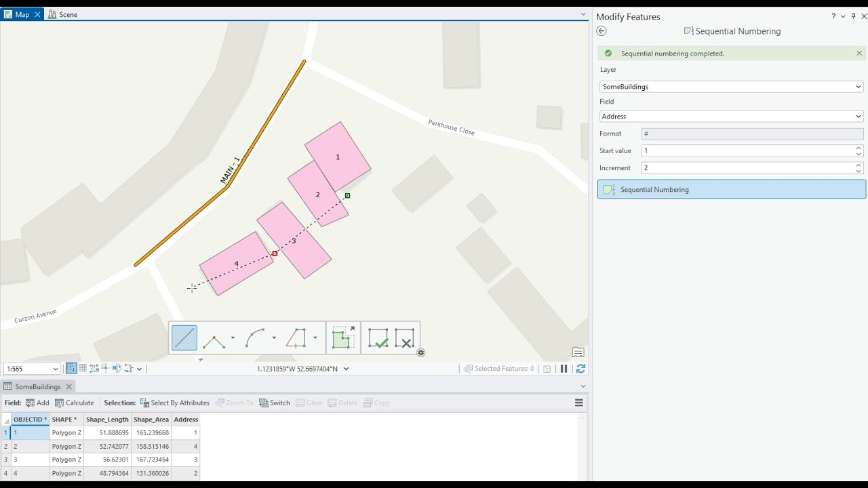Open coordinate display format dropdown
The width and height of the screenshot is (868, 488).
[347, 369]
